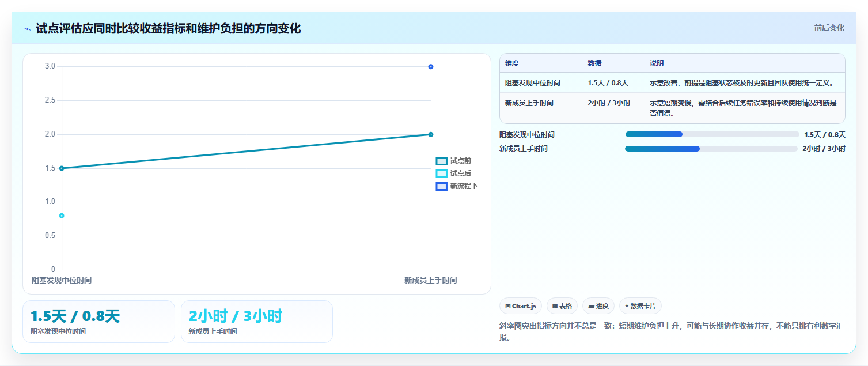Select the 1.5天 / 0.8天 data card
This screenshot has height=366, width=868.
pyautogui.click(x=98, y=322)
